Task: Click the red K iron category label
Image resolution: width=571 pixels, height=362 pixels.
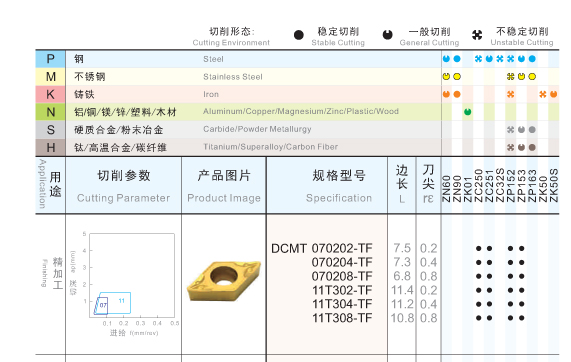Action: [x=51, y=94]
